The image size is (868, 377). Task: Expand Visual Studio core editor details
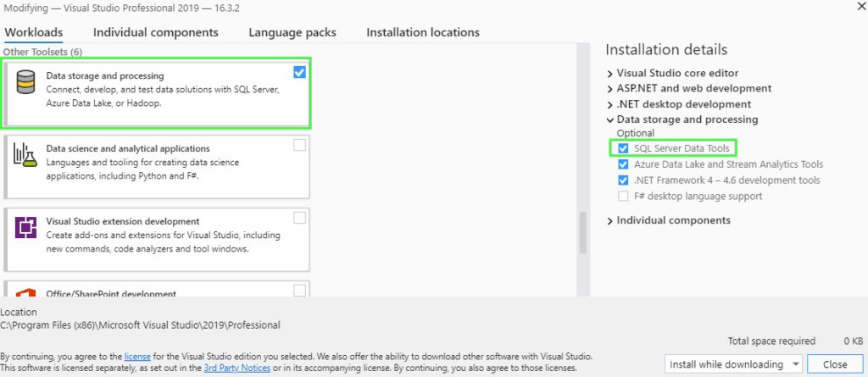610,74
